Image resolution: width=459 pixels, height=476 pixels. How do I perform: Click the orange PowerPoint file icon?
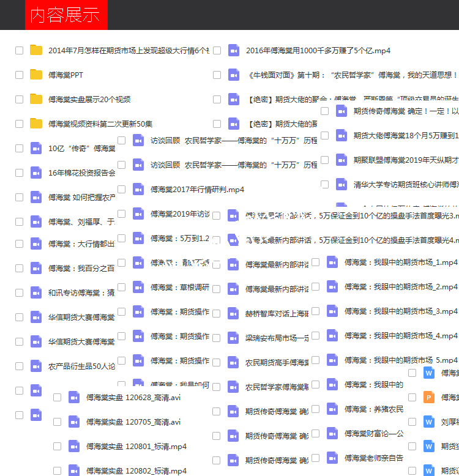(x=429, y=397)
